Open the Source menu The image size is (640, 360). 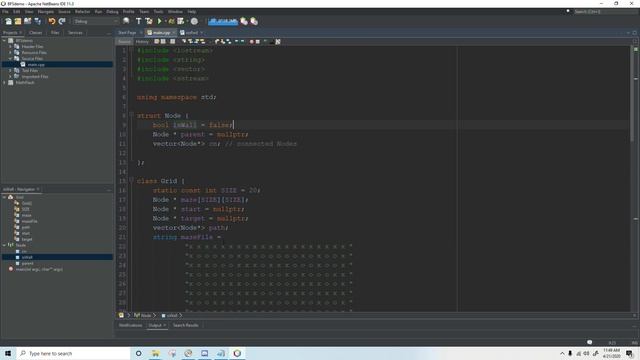click(64, 11)
